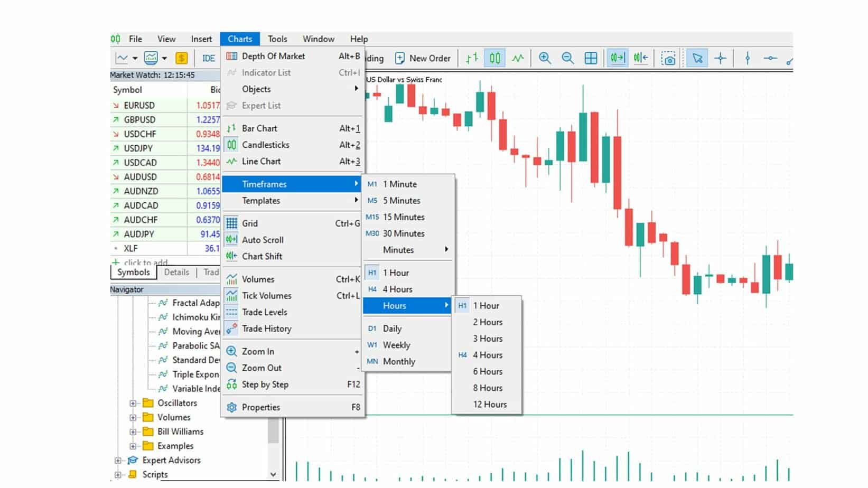The image size is (868, 488).
Task: Switch to Market Watch Symbols tab
Action: (x=134, y=272)
